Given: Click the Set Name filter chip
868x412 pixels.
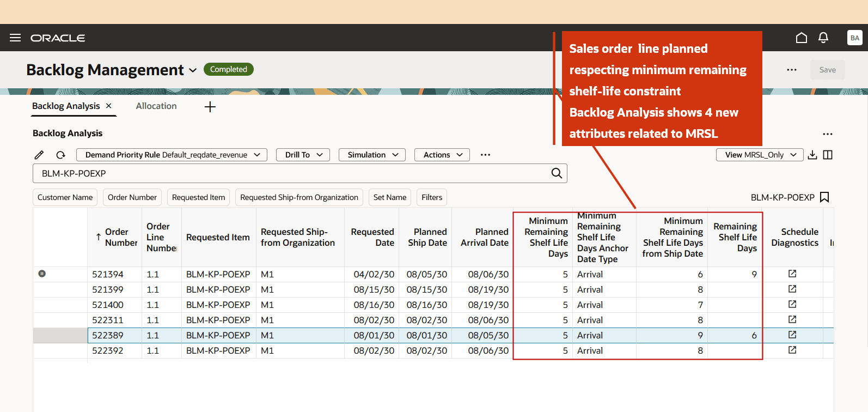Looking at the screenshot, I should point(390,197).
